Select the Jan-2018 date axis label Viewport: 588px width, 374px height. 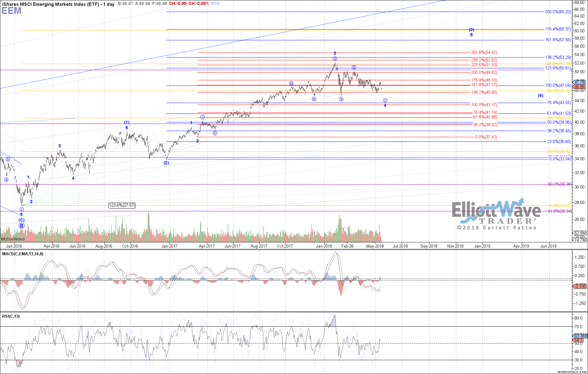(324, 246)
